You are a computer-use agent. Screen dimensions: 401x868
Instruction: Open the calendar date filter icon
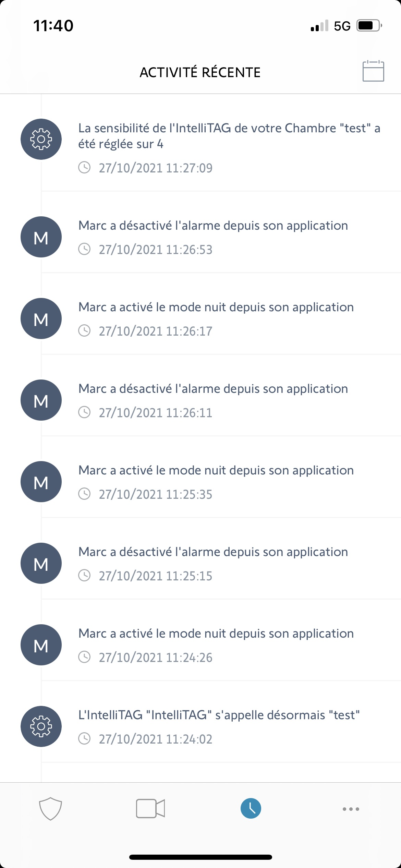pos(373,71)
